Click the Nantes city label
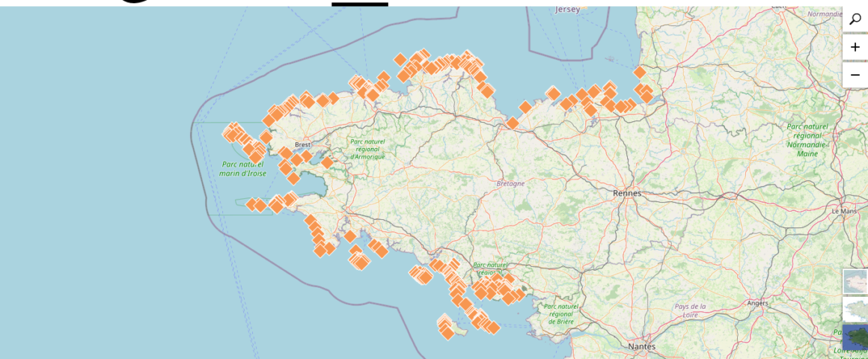The width and height of the screenshot is (868, 359). click(x=641, y=346)
